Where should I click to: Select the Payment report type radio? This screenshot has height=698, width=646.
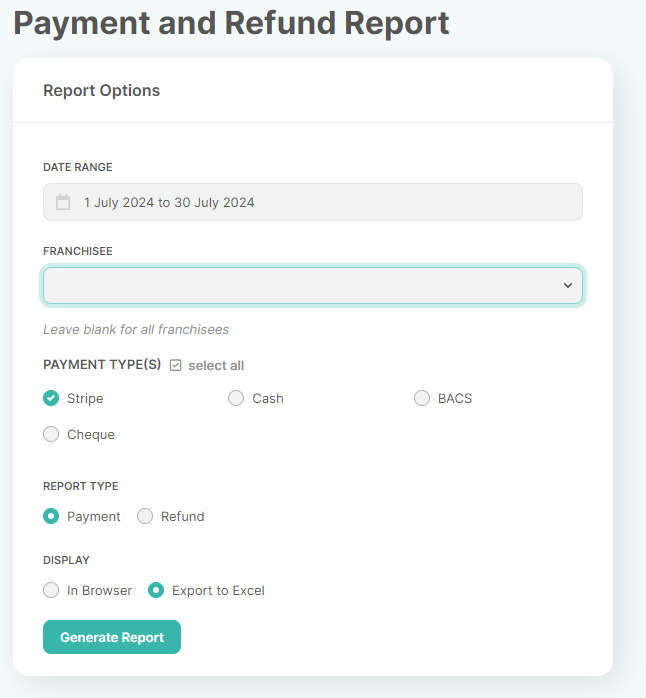click(51, 516)
